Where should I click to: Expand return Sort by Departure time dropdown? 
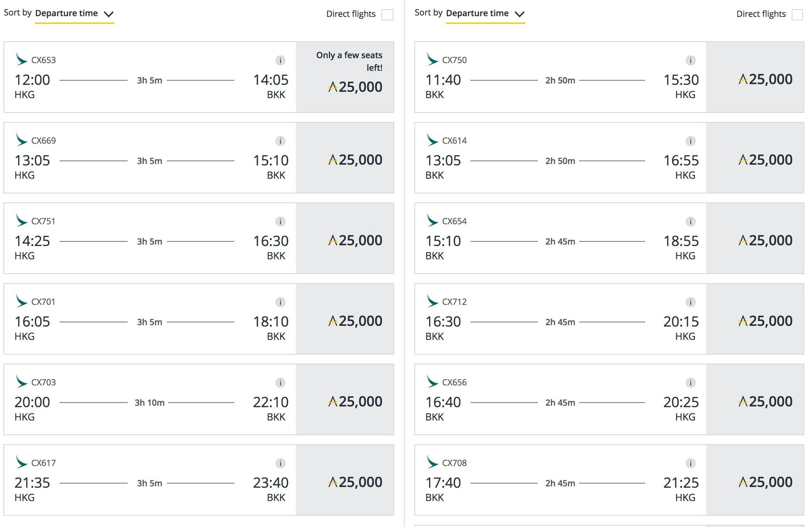point(485,14)
